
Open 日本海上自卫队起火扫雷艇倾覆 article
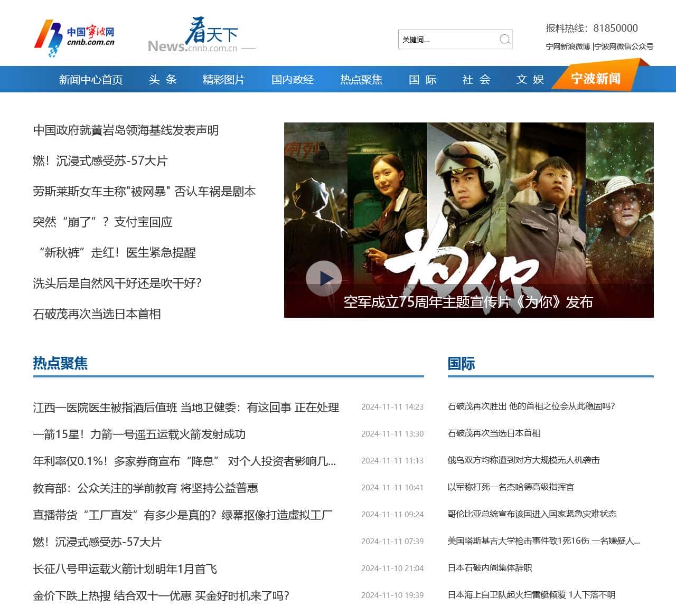(531, 595)
